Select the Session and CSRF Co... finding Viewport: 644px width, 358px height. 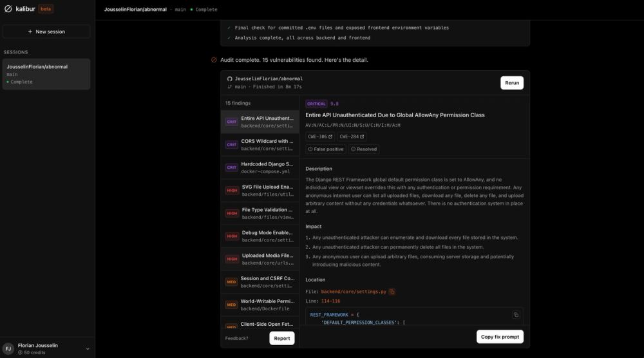[260, 282]
